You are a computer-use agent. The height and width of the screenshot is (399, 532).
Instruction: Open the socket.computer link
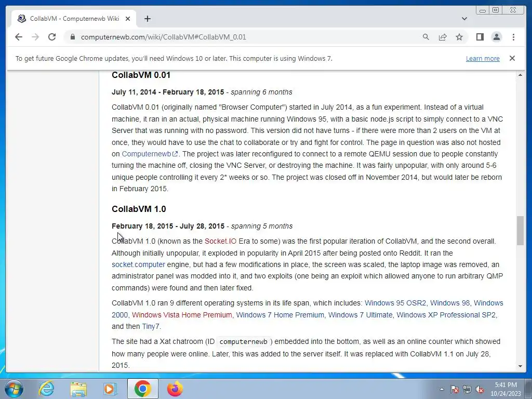pos(138,264)
